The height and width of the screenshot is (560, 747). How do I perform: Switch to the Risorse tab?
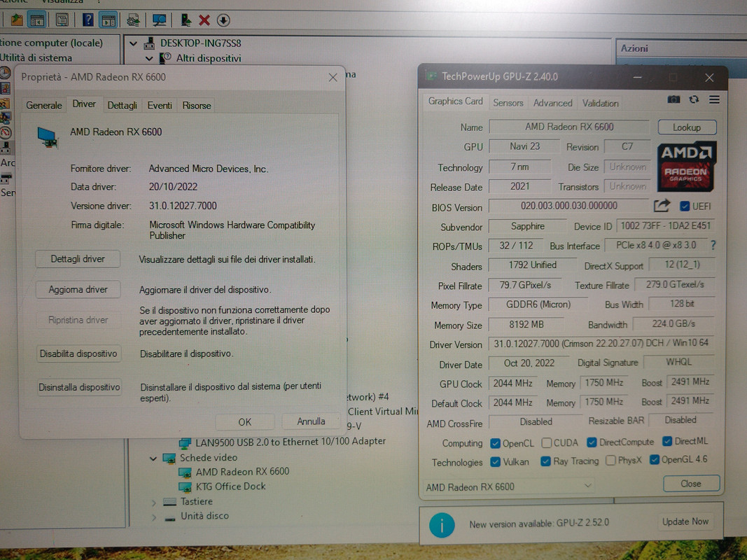[x=196, y=105]
